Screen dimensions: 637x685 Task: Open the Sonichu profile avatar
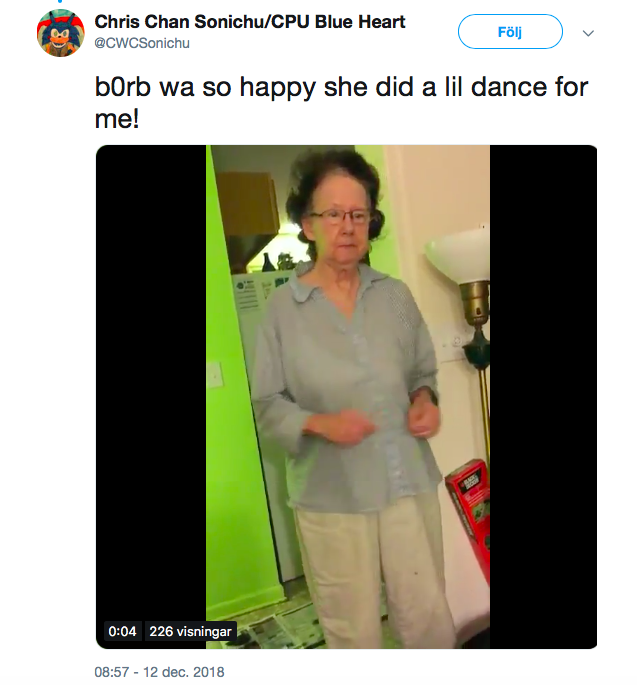coord(60,33)
